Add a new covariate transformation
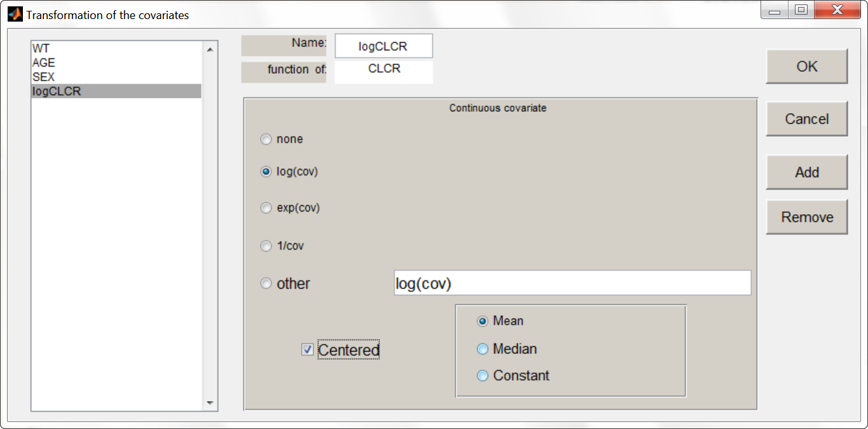Viewport: 868px width, 429px height. [806, 172]
